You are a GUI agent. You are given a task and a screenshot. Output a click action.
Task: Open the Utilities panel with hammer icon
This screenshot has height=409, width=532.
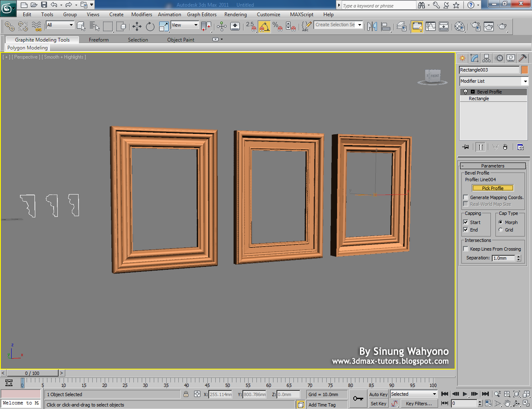[x=522, y=58]
